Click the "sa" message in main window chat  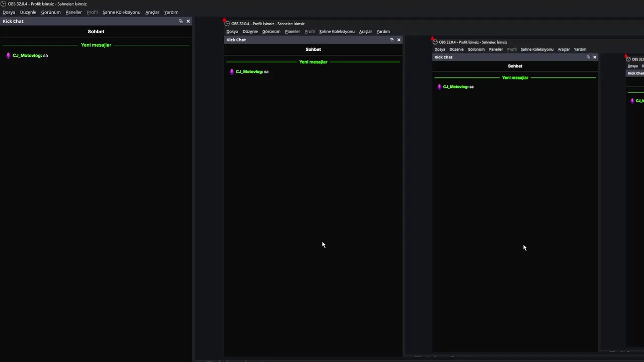(x=45, y=55)
